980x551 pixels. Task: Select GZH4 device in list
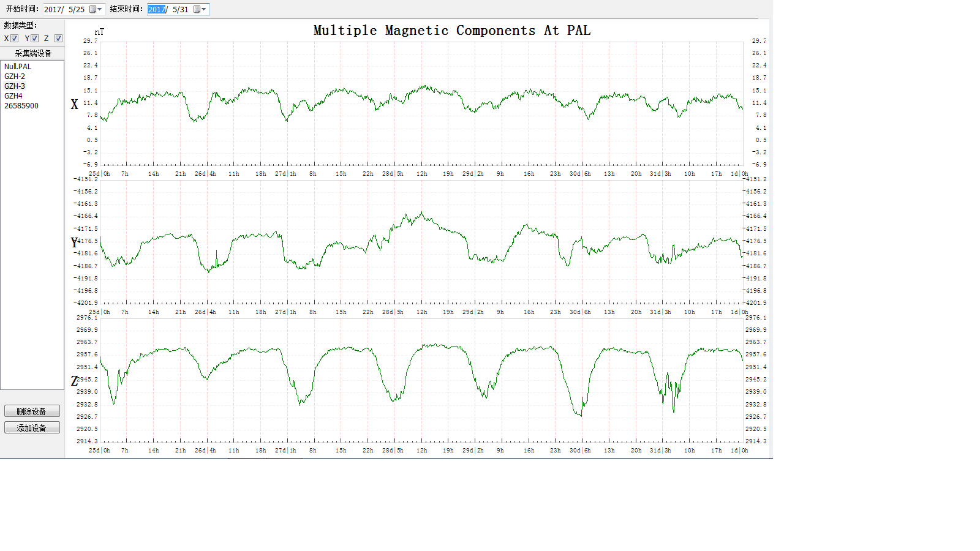click(x=13, y=96)
